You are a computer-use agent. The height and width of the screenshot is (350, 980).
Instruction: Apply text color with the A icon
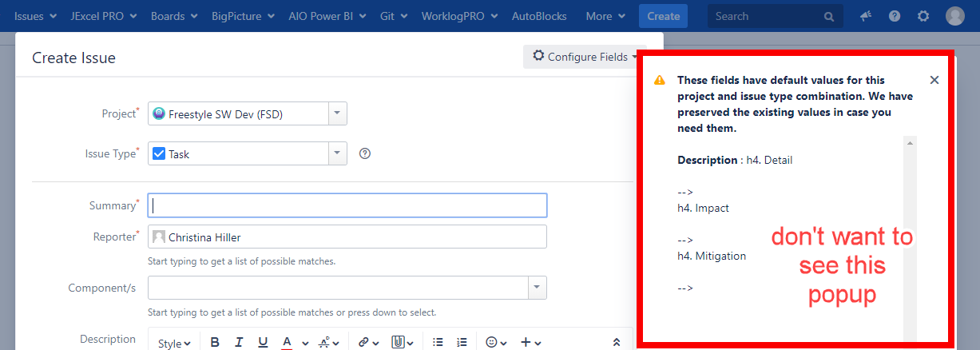coord(287,342)
